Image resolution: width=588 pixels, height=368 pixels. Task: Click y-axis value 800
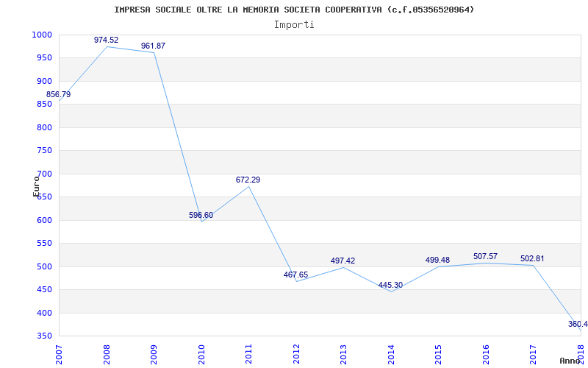[x=44, y=127]
